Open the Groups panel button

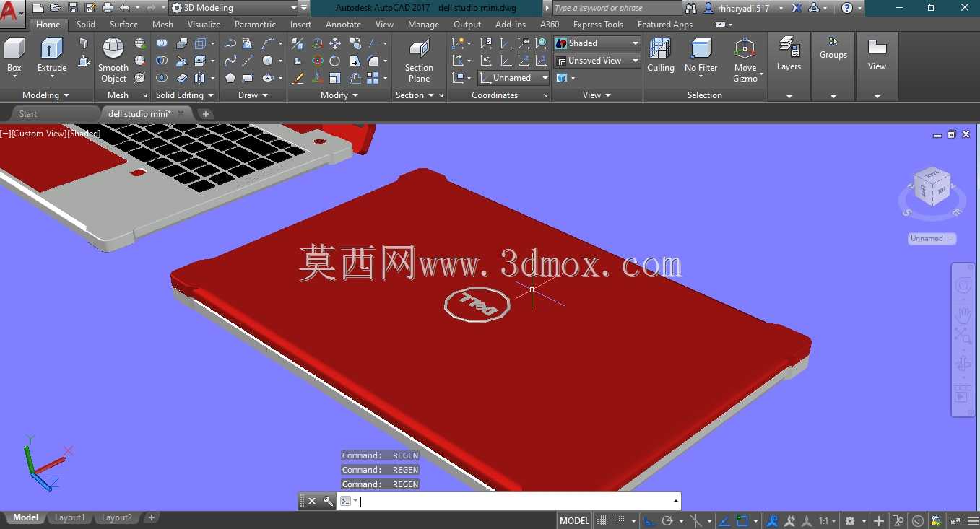[x=833, y=49]
